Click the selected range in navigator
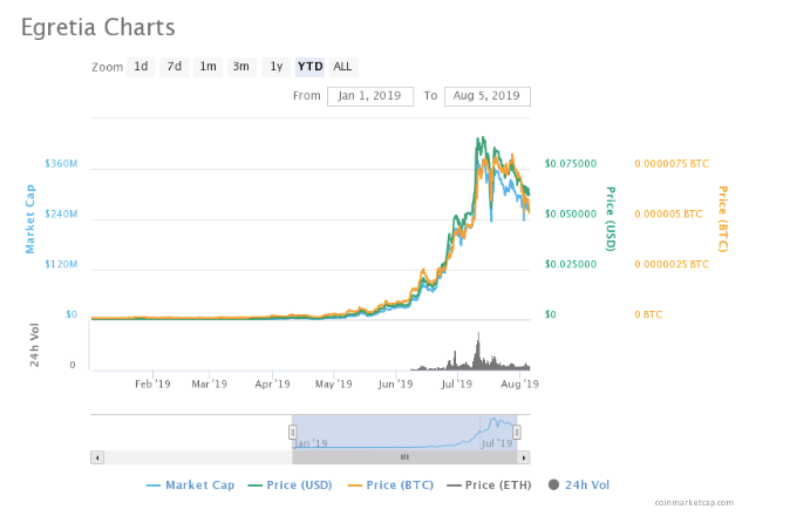Viewport: 790px width, 523px height. point(405,432)
